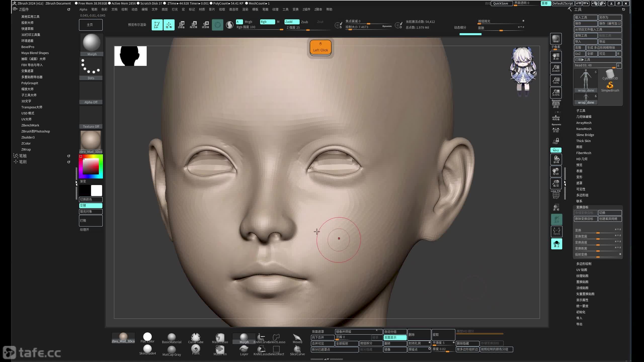Switch to the Rotate (旋转轴) gizmo icon
Image resolution: width=644 pixels, height=362 pixels.
tap(205, 25)
